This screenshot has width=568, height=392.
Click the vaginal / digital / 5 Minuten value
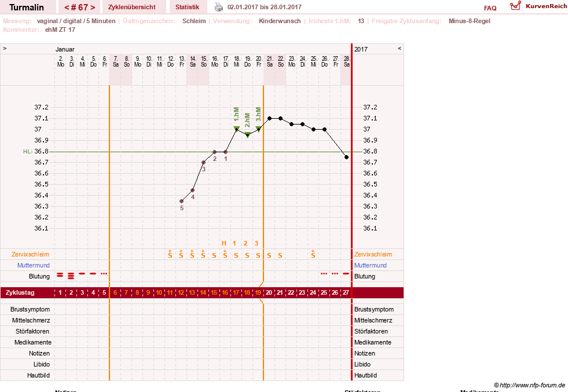click(76, 21)
